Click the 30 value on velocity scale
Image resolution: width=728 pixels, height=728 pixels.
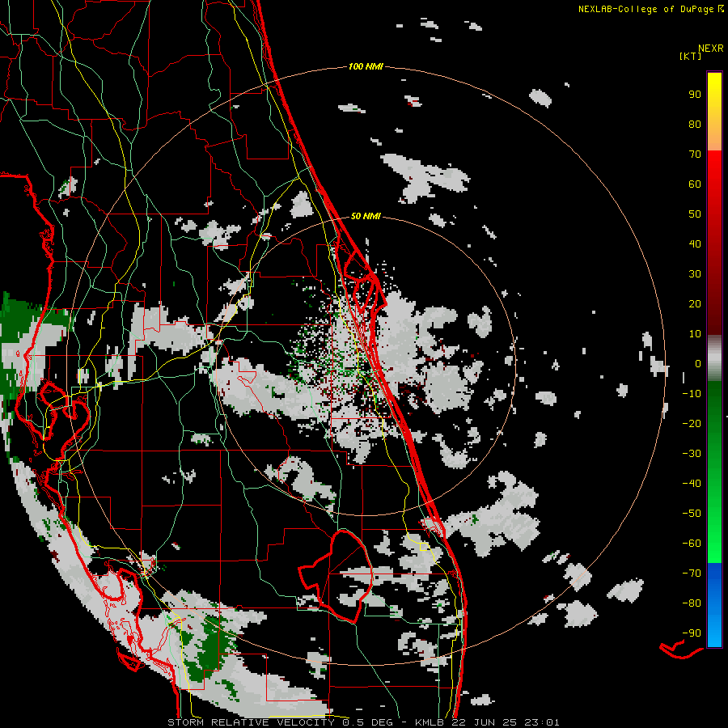pos(695,274)
